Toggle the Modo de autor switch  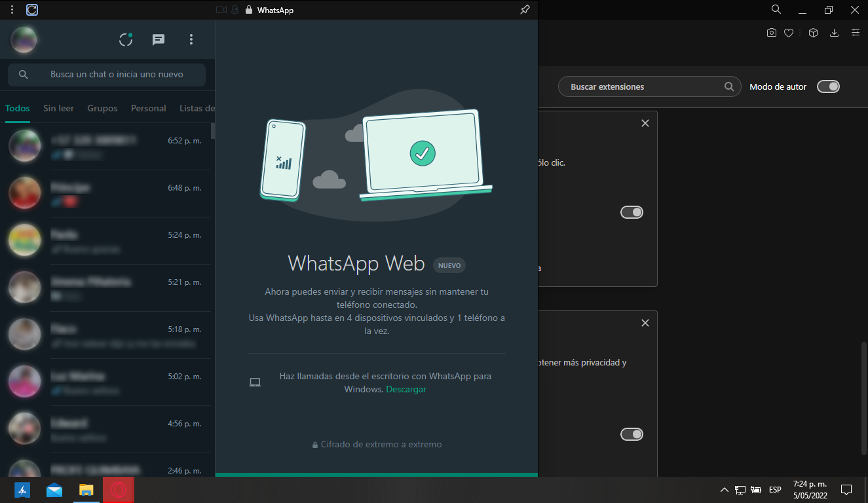(828, 86)
